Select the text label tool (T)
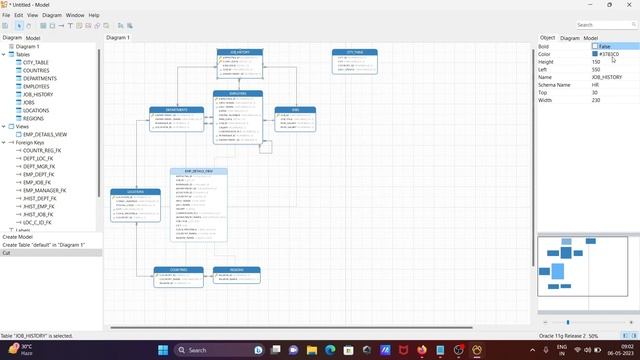Viewport: 640px width, 360px height. pyautogui.click(x=70, y=26)
